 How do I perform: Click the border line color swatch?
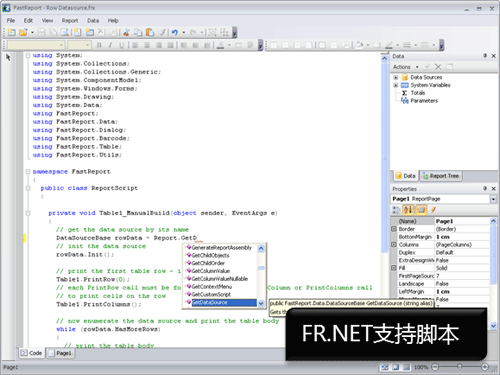tap(389, 45)
